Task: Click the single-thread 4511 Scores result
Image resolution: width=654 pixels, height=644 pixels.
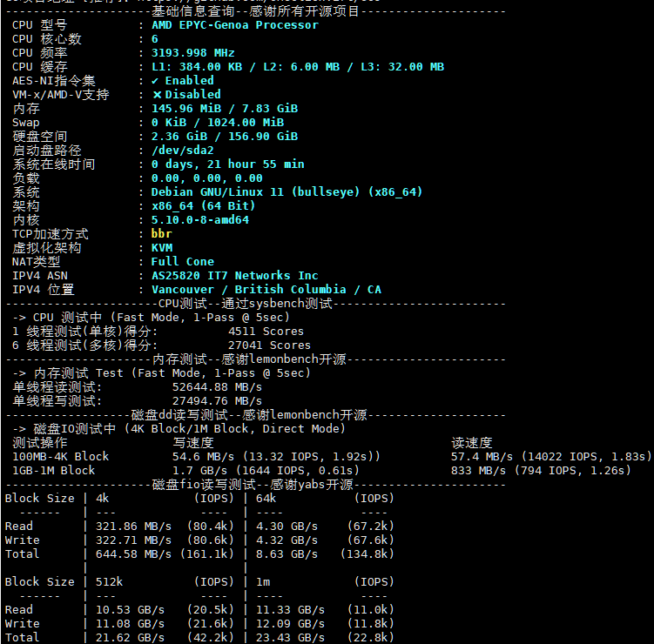Action: [266, 331]
